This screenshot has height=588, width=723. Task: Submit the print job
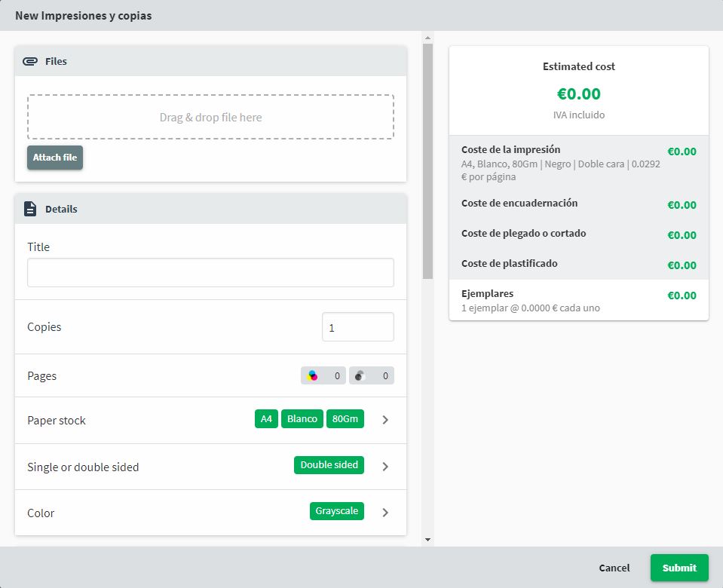pyautogui.click(x=679, y=568)
